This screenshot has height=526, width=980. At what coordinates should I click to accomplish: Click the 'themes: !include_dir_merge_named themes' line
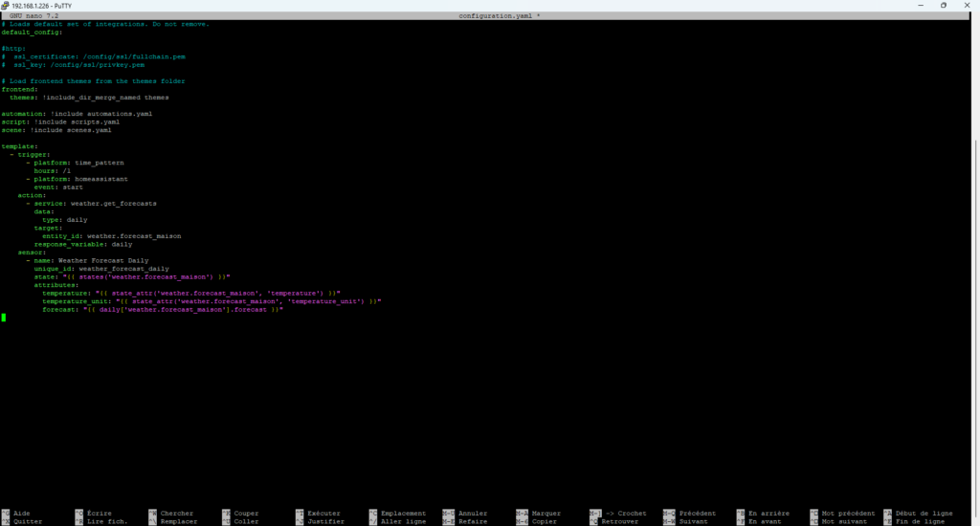tap(89, 98)
